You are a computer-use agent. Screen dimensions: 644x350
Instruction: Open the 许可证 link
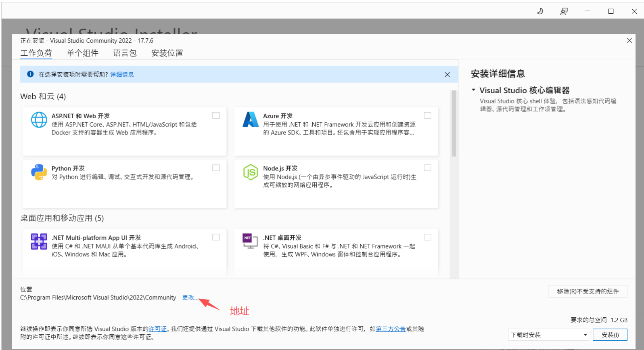158,329
